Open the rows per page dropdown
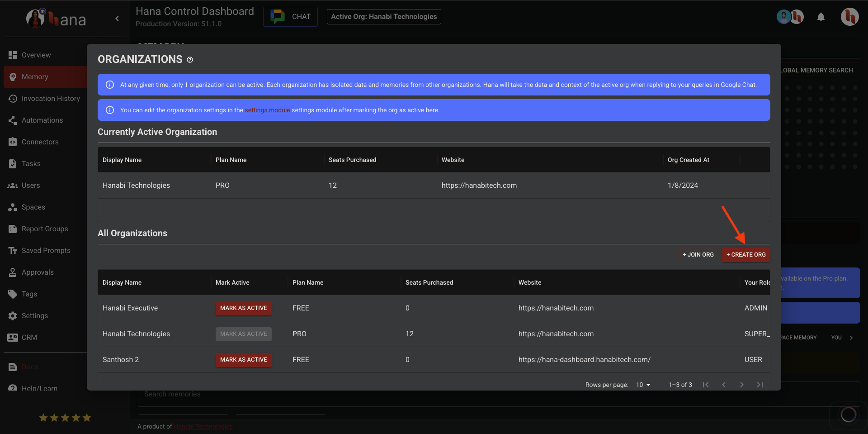This screenshot has width=868, height=434. [x=643, y=385]
